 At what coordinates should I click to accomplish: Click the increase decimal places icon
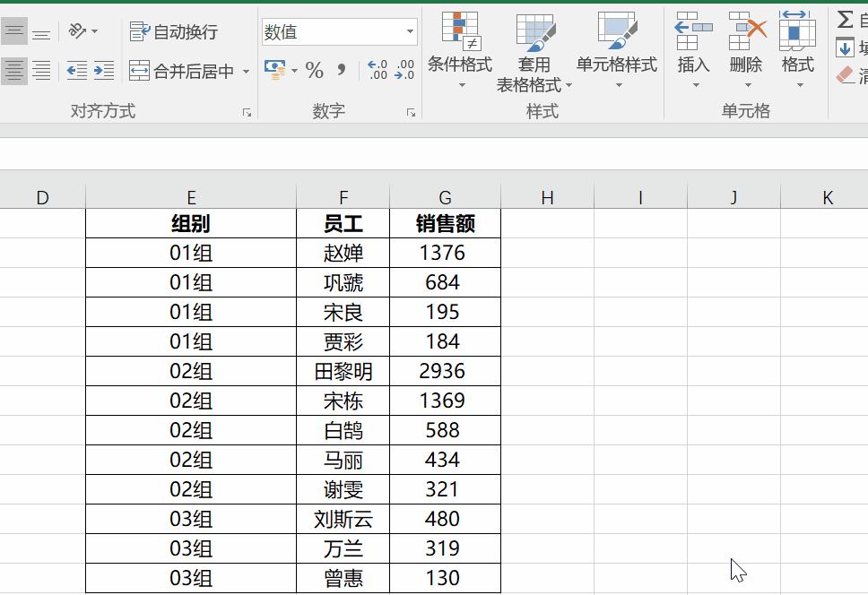click(x=378, y=68)
